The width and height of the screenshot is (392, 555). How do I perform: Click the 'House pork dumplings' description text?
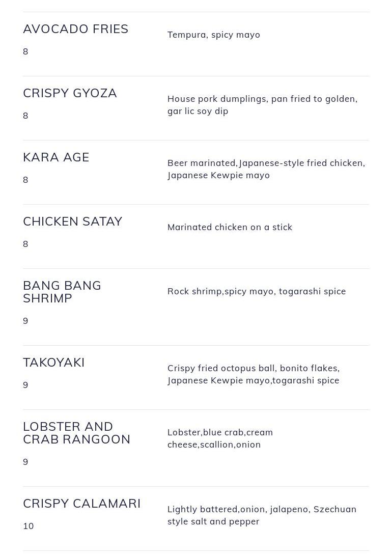(x=263, y=105)
